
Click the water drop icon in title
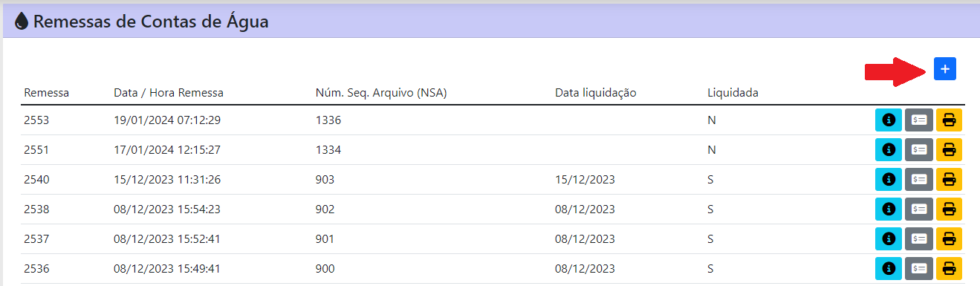tap(22, 22)
